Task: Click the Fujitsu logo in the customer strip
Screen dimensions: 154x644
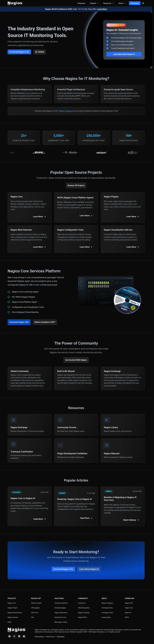Action: point(132,152)
